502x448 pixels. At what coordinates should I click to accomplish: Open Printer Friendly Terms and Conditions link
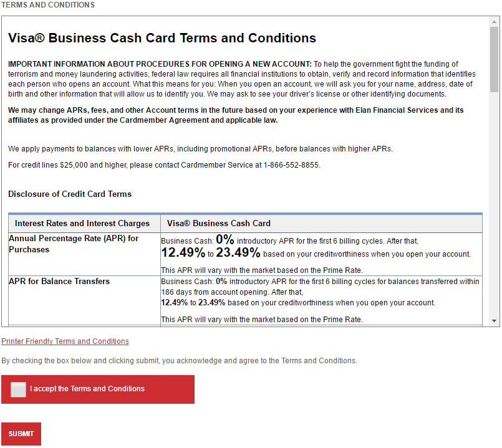pos(65,341)
